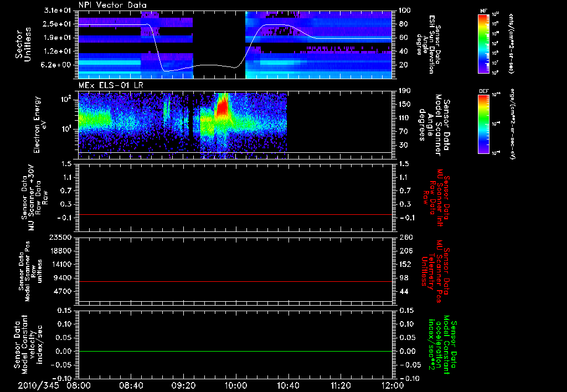Click the '80' sun elevation axis value
The width and height of the screenshot is (567, 392).
pyautogui.click(x=404, y=24)
